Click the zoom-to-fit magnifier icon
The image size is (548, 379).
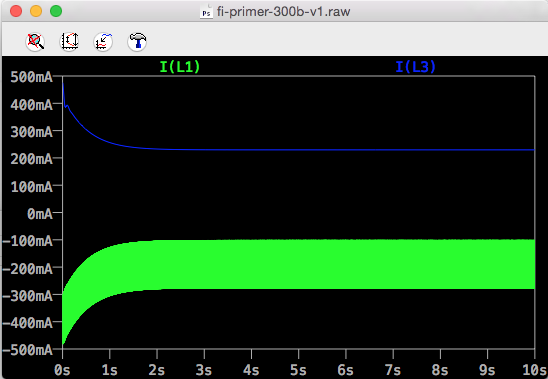pyautogui.click(x=35, y=42)
